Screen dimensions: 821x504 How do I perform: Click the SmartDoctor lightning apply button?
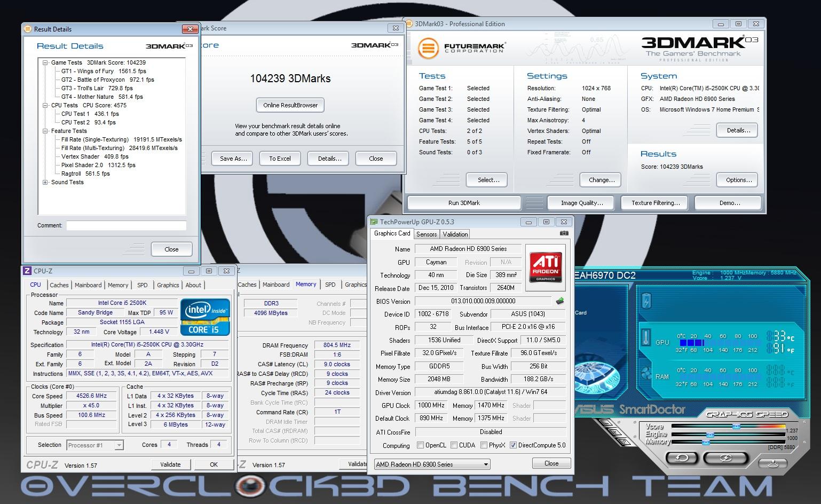725,458
